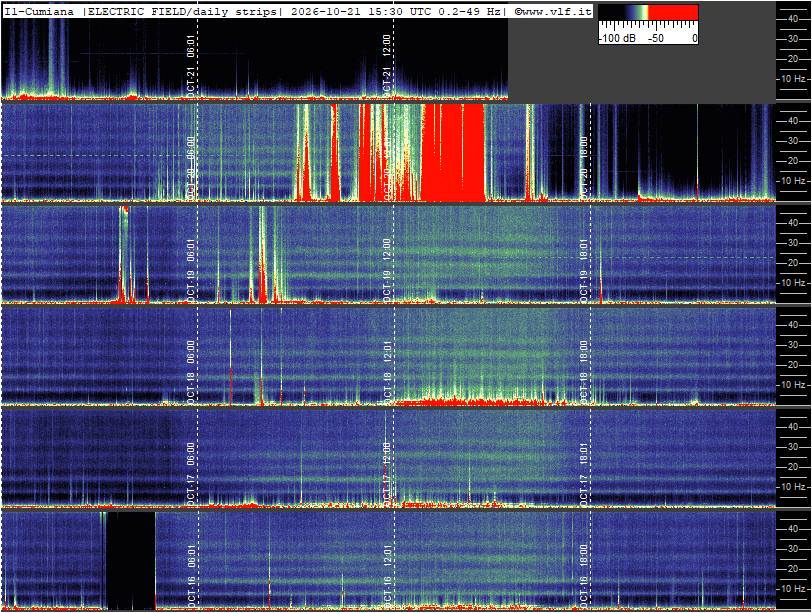Click the large red saturated block in OCT-20 strip

click(x=453, y=152)
